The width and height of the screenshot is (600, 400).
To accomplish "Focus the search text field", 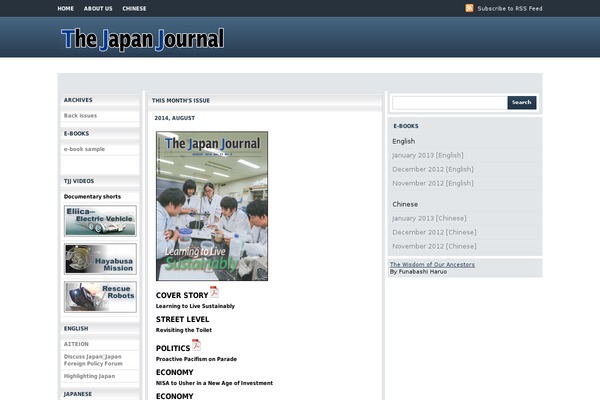I will (x=450, y=103).
